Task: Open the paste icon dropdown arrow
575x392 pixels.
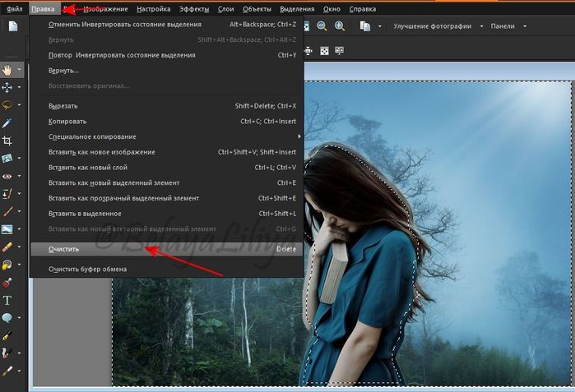Action: pos(379,26)
